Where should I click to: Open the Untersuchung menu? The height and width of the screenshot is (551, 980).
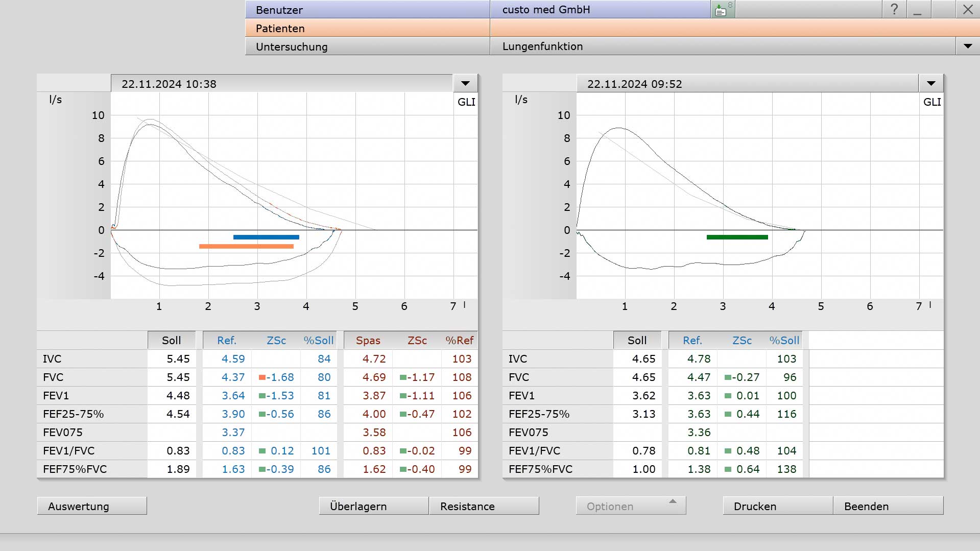tap(368, 46)
